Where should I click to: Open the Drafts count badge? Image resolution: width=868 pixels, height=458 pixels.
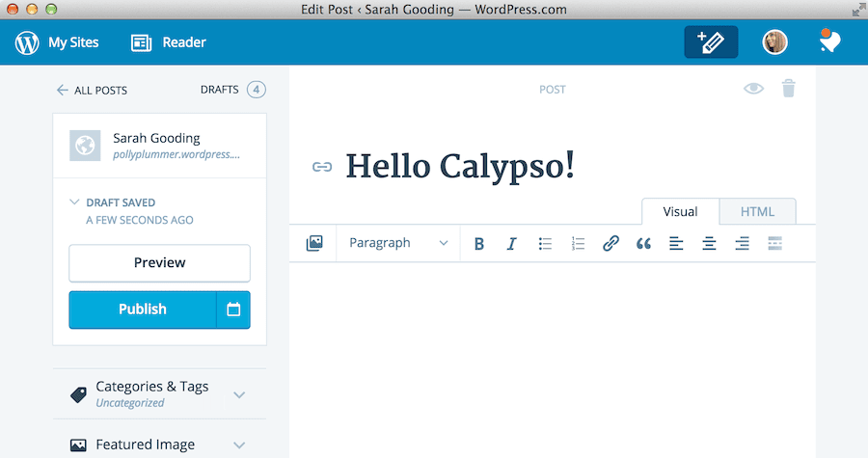tap(257, 90)
